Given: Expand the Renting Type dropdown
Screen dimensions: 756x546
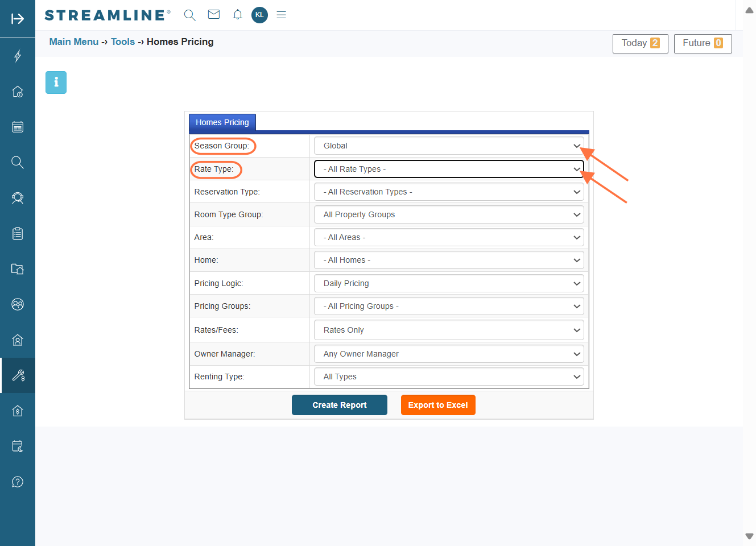Looking at the screenshot, I should click(449, 377).
